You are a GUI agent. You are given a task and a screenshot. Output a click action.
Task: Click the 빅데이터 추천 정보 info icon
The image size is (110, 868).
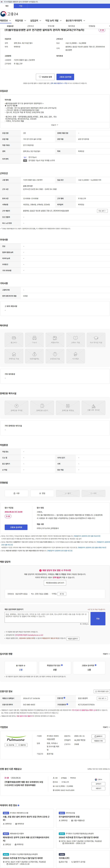click(x=18, y=805)
